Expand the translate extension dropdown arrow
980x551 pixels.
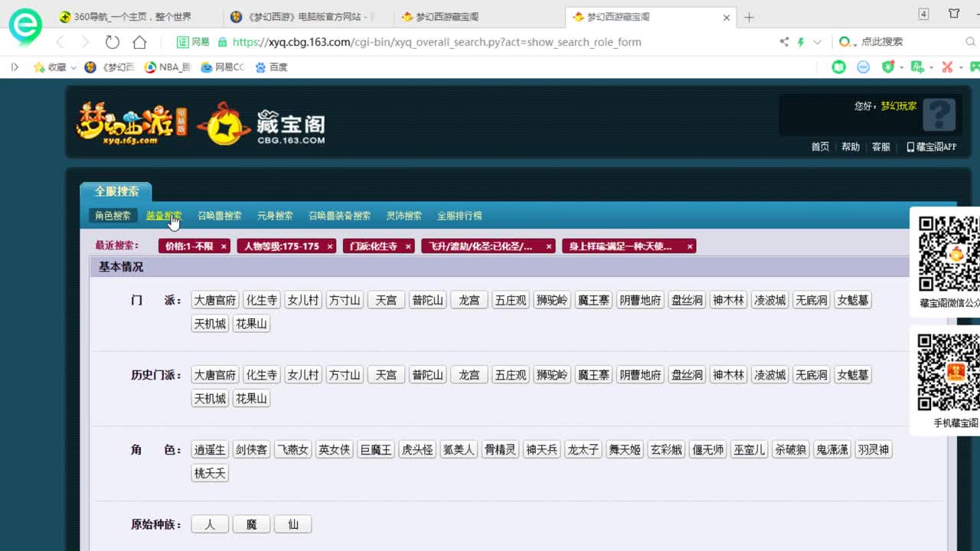point(930,68)
